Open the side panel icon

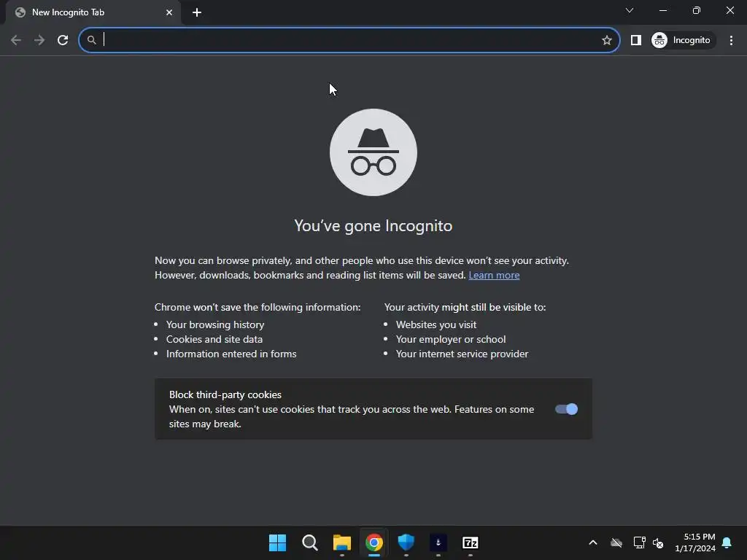click(635, 40)
